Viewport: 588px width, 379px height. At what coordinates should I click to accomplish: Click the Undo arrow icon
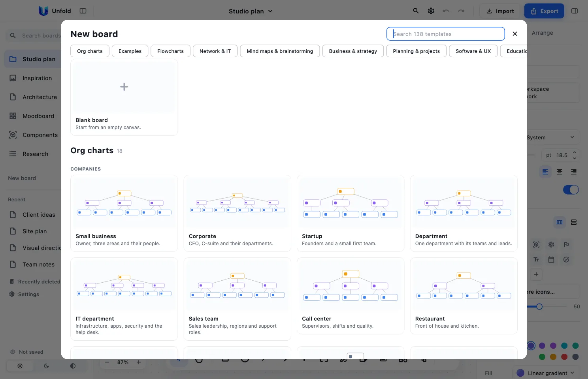point(446,11)
